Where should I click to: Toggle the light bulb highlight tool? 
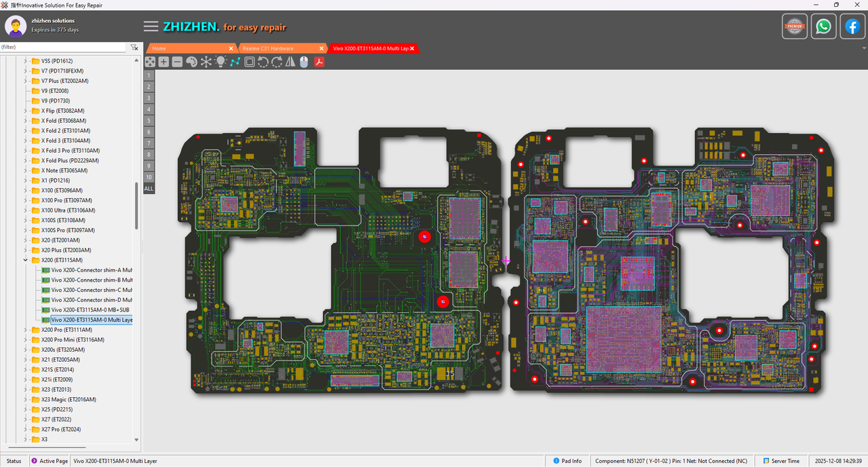(221, 62)
